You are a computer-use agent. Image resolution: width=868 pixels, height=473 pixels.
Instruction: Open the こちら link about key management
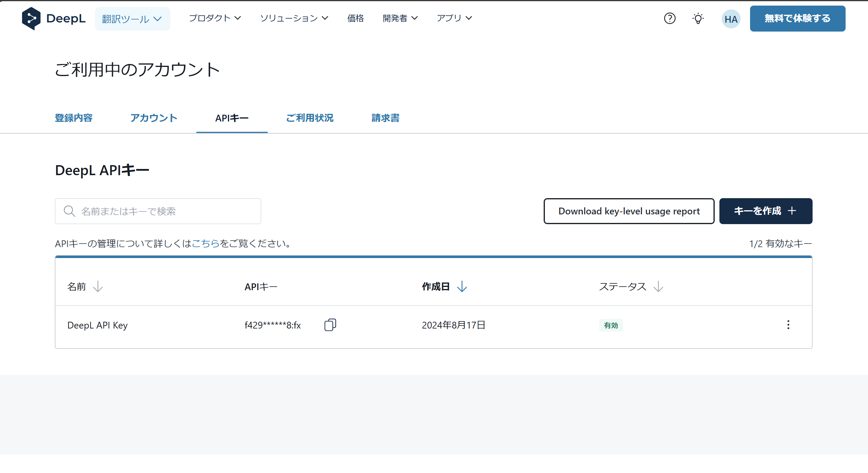pyautogui.click(x=205, y=243)
